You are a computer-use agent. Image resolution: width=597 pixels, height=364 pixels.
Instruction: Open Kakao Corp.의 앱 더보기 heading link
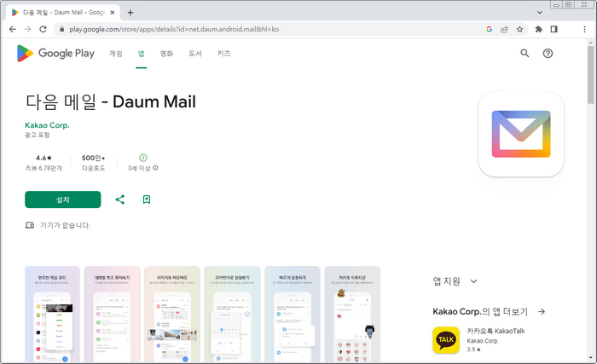(480, 312)
